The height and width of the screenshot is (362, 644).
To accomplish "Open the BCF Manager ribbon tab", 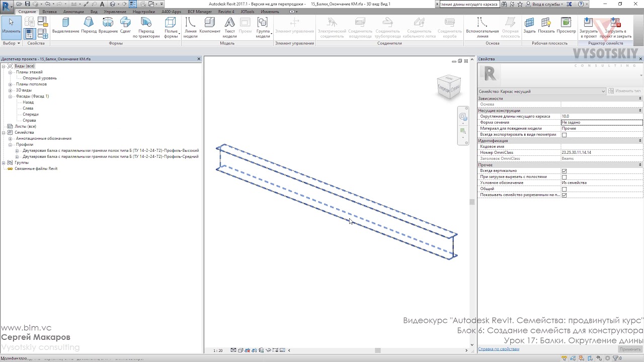I will [x=200, y=12].
